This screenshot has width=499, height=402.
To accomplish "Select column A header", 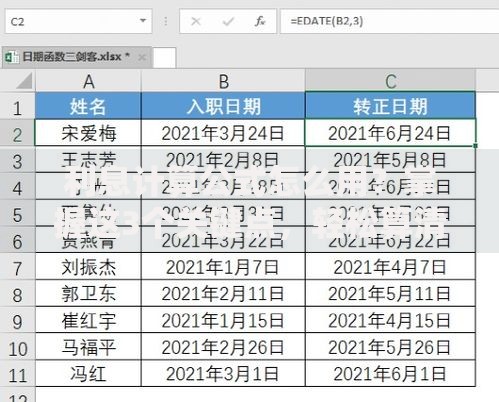I will tap(88, 81).
